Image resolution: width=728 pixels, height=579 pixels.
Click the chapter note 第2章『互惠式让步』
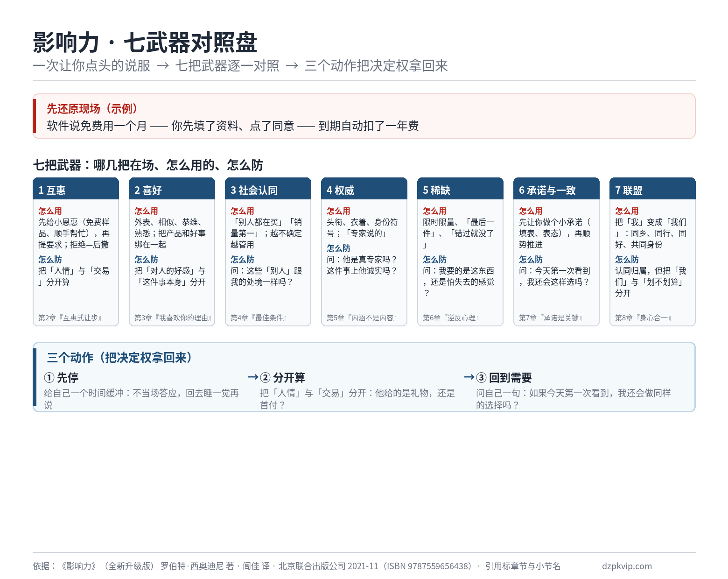[x=71, y=318]
